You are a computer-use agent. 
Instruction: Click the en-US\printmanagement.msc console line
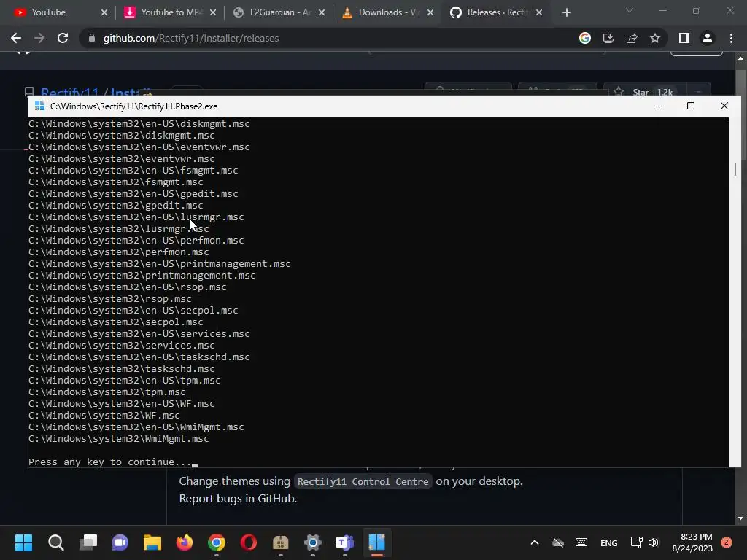point(160,264)
